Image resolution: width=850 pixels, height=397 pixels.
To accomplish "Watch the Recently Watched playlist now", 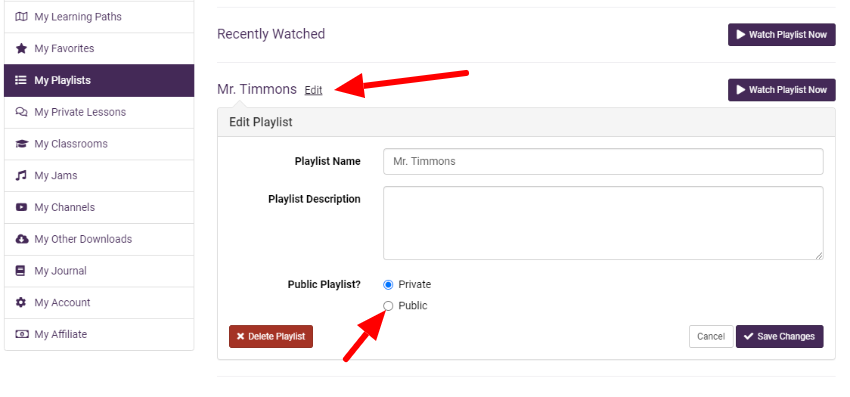I will pyautogui.click(x=782, y=35).
